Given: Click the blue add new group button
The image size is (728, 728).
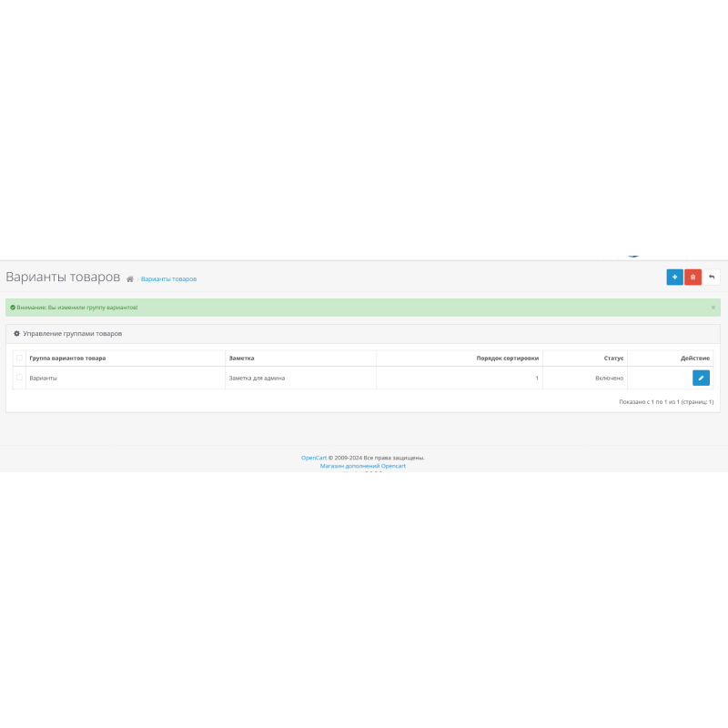Looking at the screenshot, I should coord(674,277).
